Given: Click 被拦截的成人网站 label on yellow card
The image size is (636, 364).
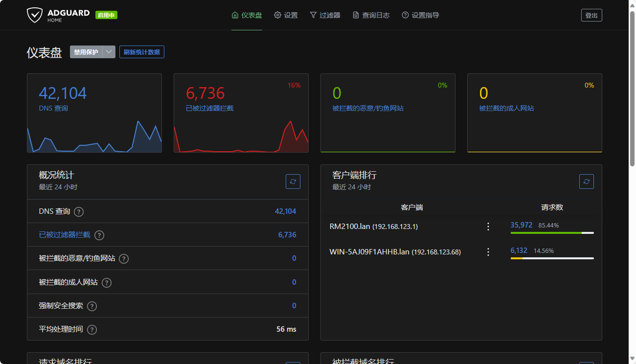Looking at the screenshot, I should (x=507, y=108).
